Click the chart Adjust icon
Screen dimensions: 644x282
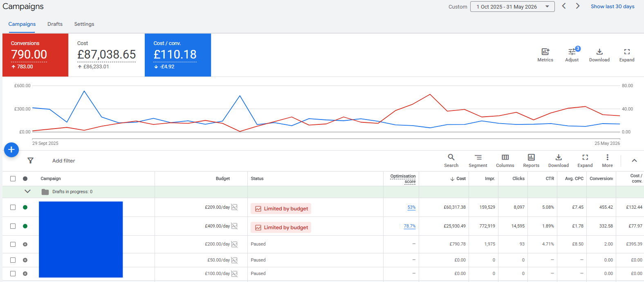point(572,52)
